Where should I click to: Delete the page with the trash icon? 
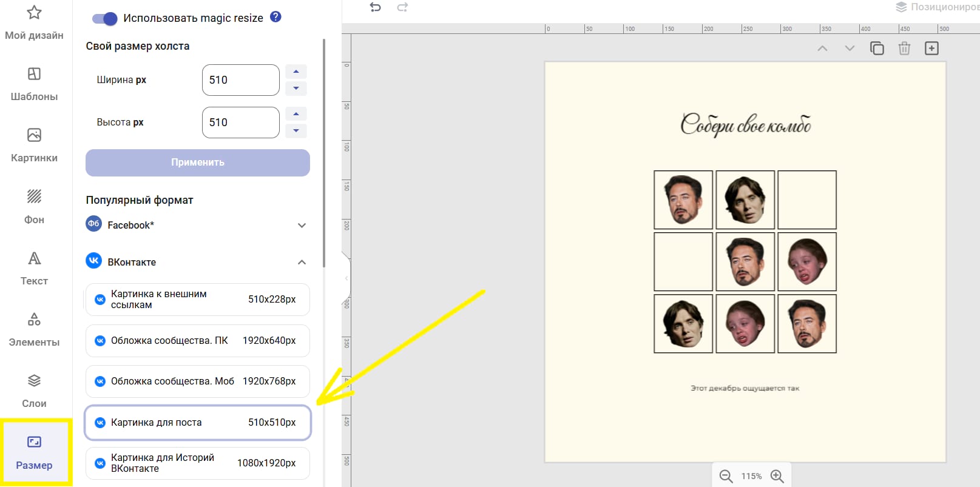(904, 49)
